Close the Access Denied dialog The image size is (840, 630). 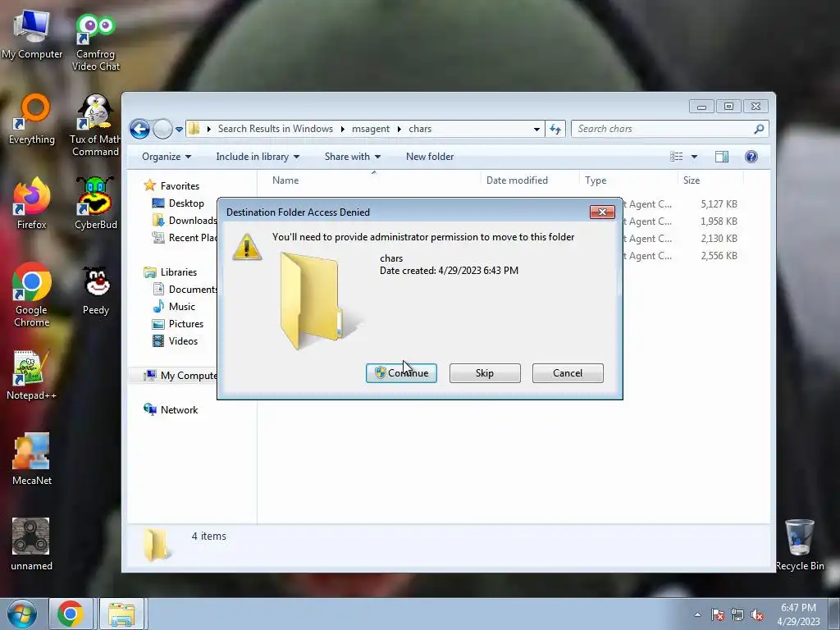pos(602,212)
